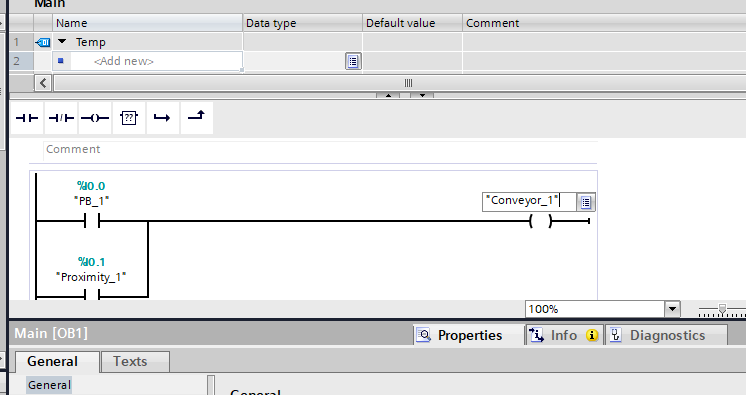Expand the interface pane with the down arrow
The width and height of the screenshot is (746, 395).
[422, 96]
